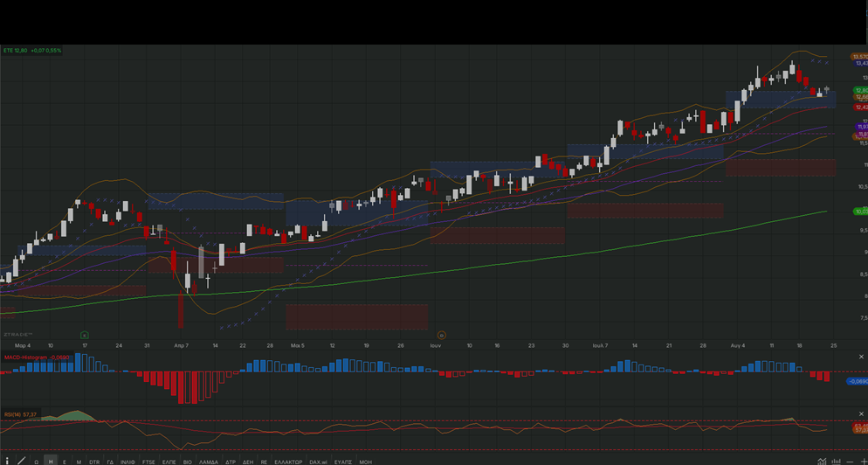Select the H timeframe button
Screen dimensions: 868x465
click(51, 462)
